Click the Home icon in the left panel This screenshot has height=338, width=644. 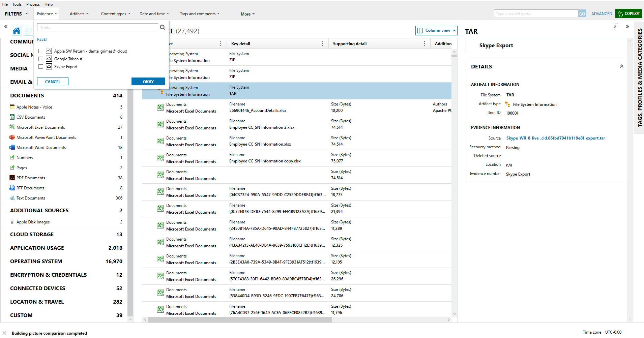coord(17,31)
